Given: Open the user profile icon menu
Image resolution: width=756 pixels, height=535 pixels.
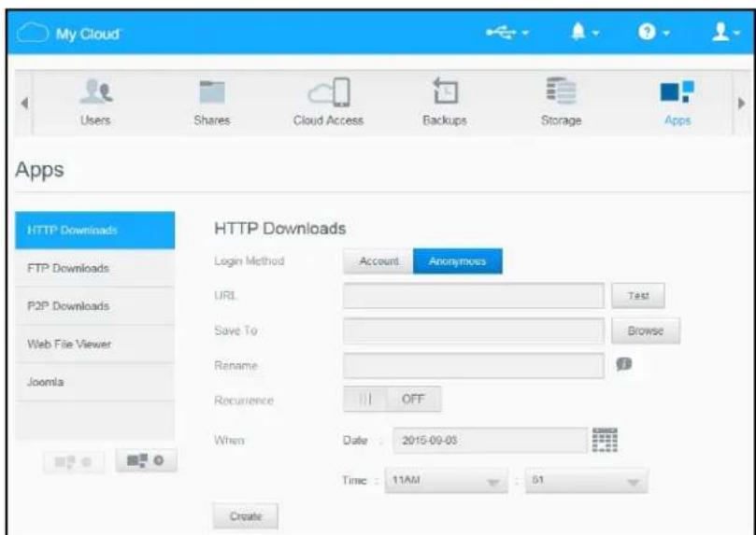Looking at the screenshot, I should tap(725, 33).
